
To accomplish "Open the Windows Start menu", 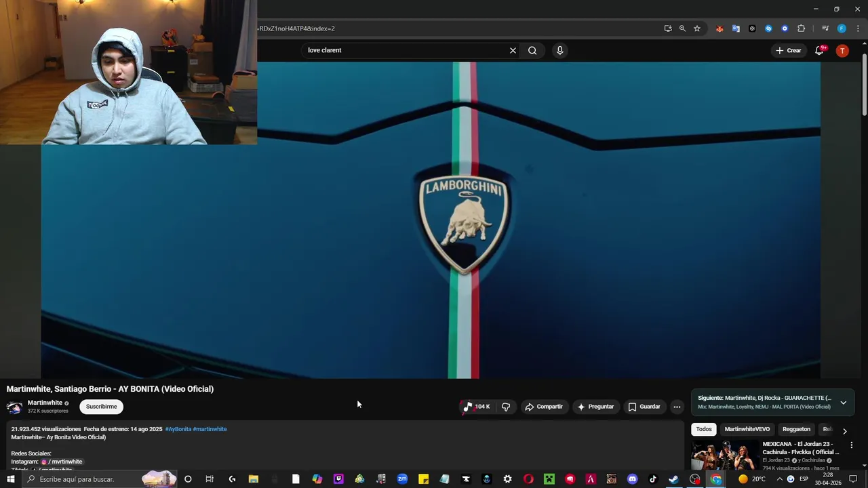I will [x=10, y=479].
